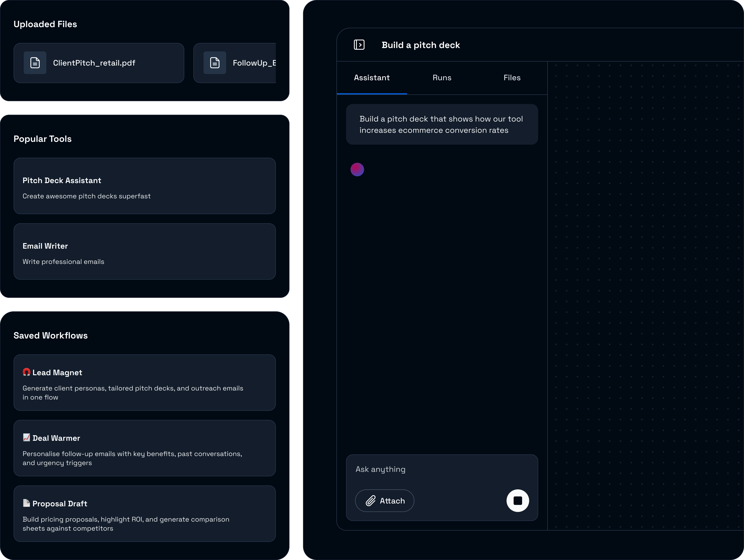Click the 'Generate client personas' workflow description
This screenshot has height=560, width=744.
tap(133, 393)
